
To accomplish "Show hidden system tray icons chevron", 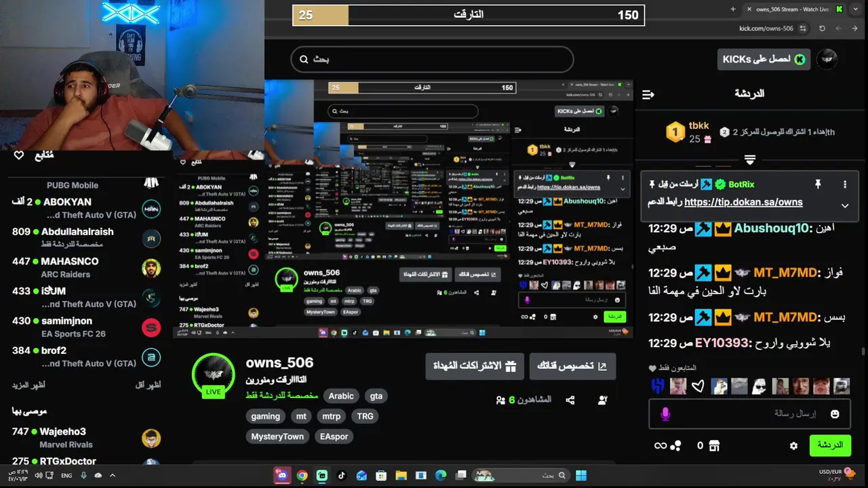I will click(x=113, y=476).
